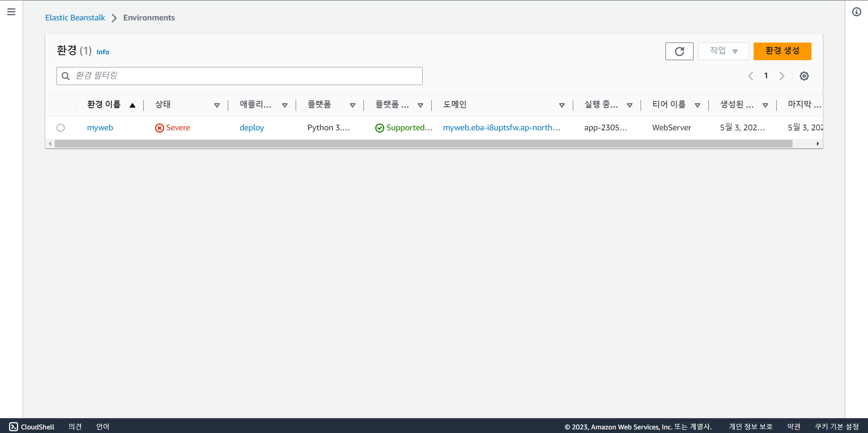
Task: Click scrollbar right arrow of table
Action: coord(818,144)
